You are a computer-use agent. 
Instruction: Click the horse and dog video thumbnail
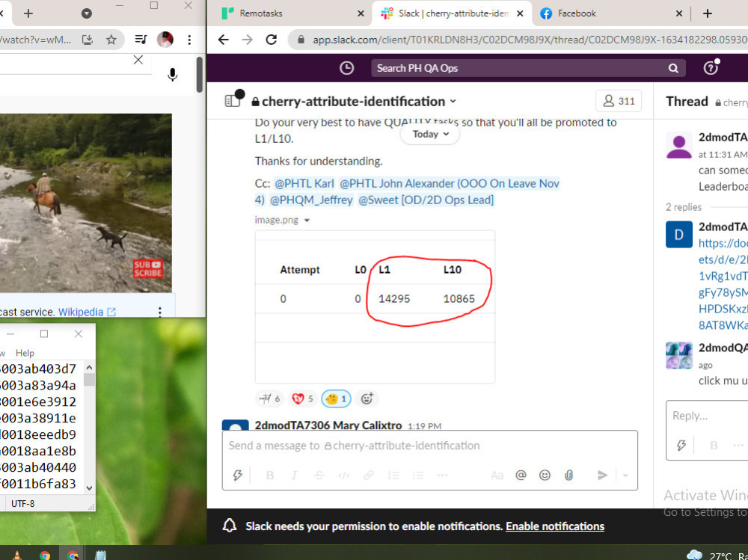(x=86, y=203)
